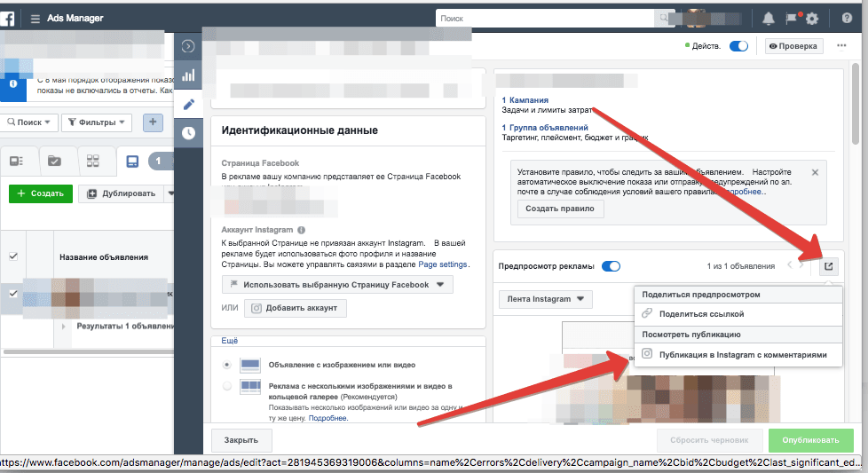This screenshot has width=868, height=473.
Task: Click the Добавить аккаунт button
Action: (x=295, y=308)
